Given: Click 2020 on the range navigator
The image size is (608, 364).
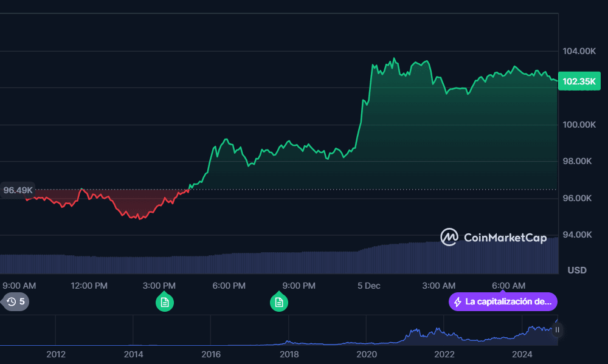Looking at the screenshot, I should pyautogui.click(x=367, y=354).
